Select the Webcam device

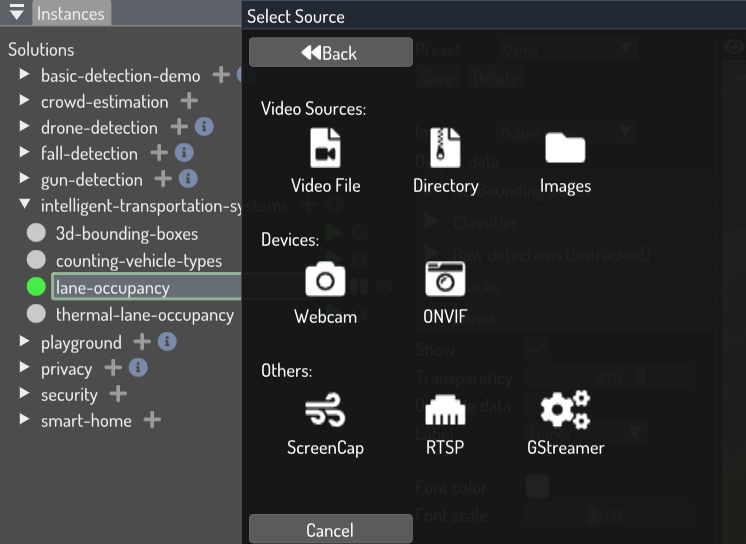325,292
